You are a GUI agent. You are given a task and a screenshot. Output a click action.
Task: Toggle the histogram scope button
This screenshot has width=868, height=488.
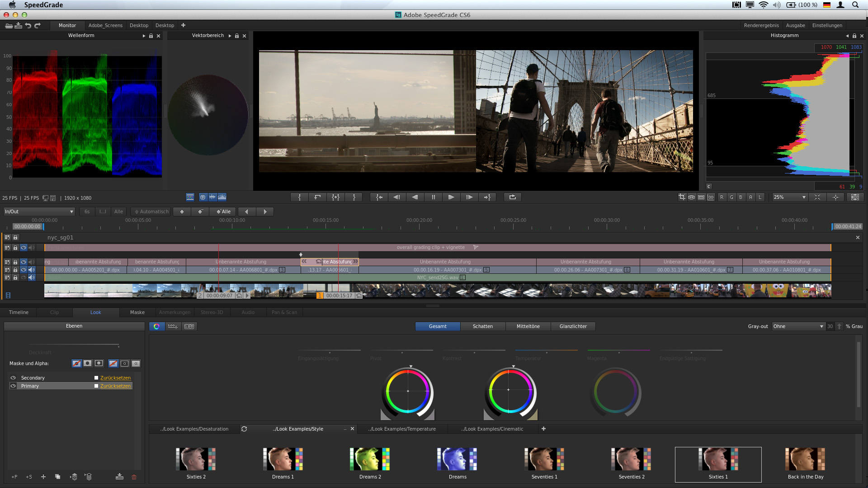(222, 197)
